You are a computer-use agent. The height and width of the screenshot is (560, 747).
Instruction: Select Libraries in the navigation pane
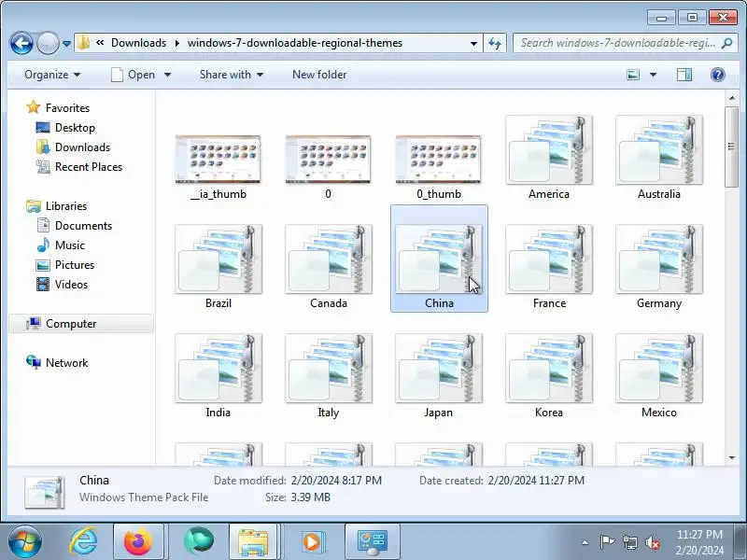tap(57, 205)
